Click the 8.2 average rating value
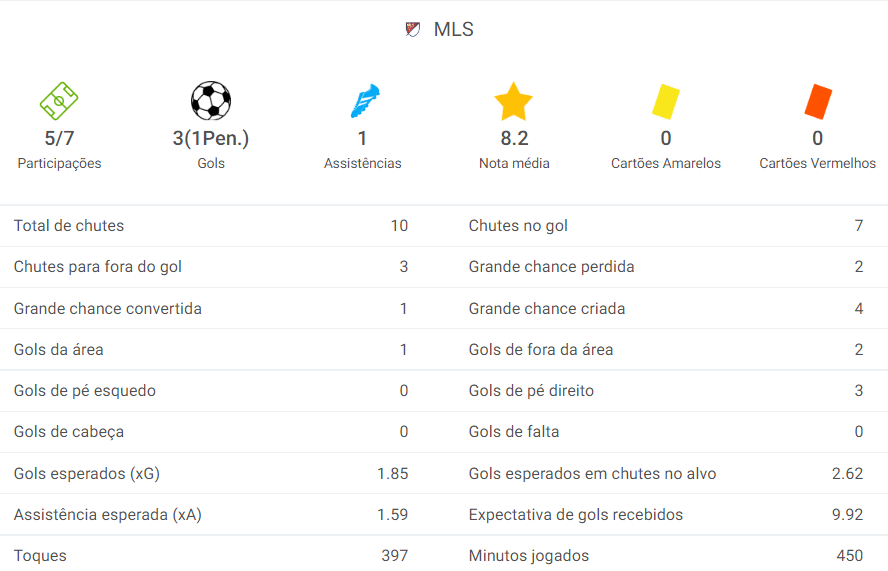 pyautogui.click(x=514, y=139)
